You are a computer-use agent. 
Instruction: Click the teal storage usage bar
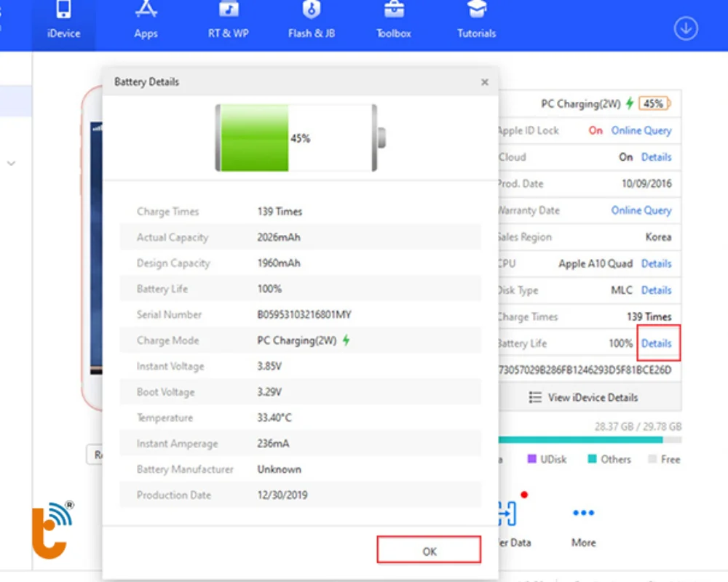[x=582, y=440]
